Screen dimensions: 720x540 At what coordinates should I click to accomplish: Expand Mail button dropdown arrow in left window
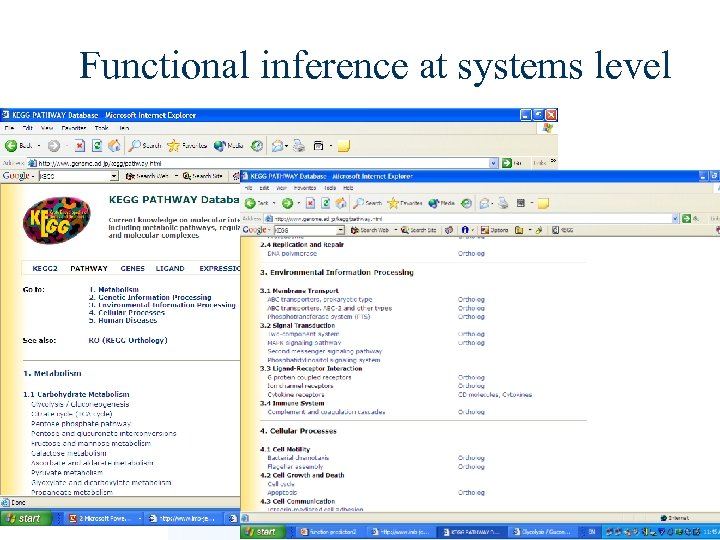287,146
